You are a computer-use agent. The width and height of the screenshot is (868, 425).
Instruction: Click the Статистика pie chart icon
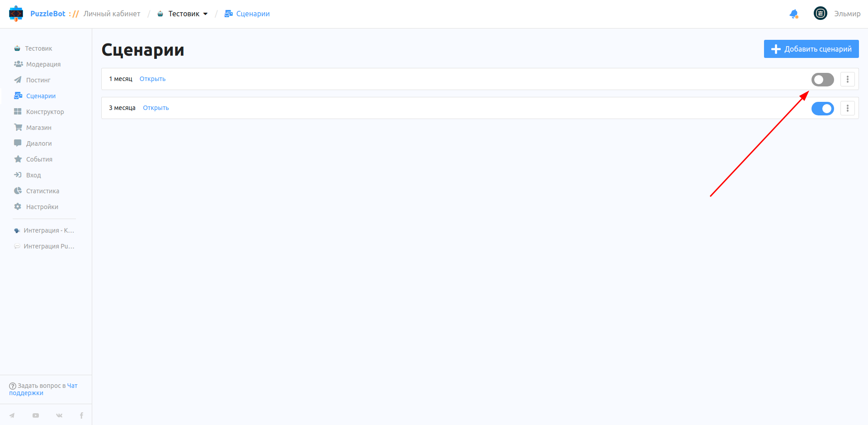18,191
